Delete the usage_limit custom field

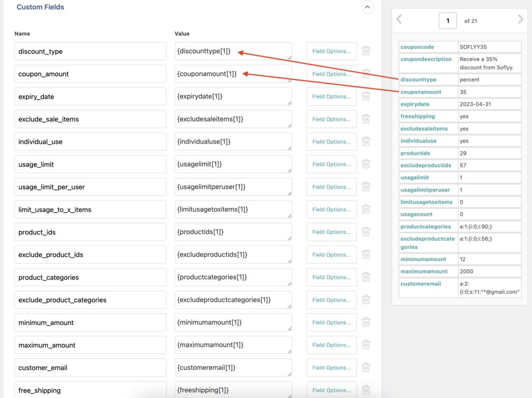coord(366,163)
